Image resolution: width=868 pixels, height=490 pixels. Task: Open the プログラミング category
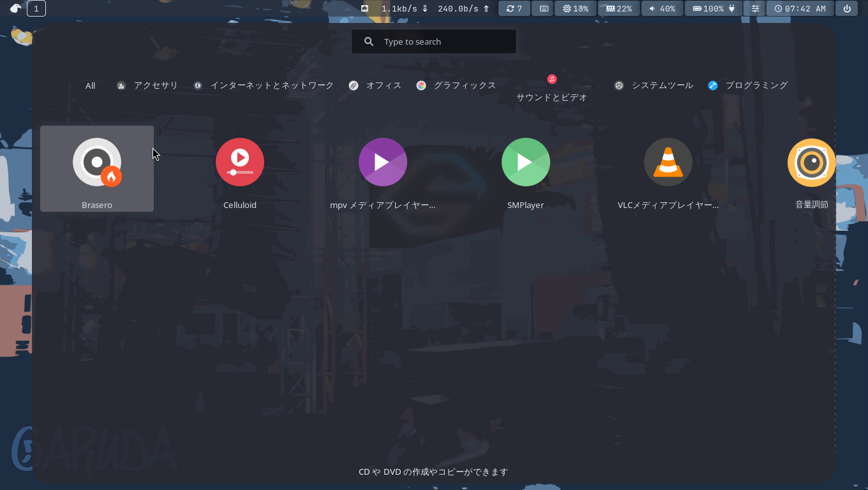point(748,85)
